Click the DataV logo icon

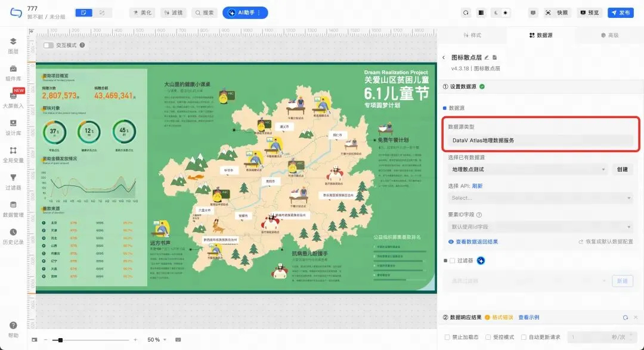16,13
